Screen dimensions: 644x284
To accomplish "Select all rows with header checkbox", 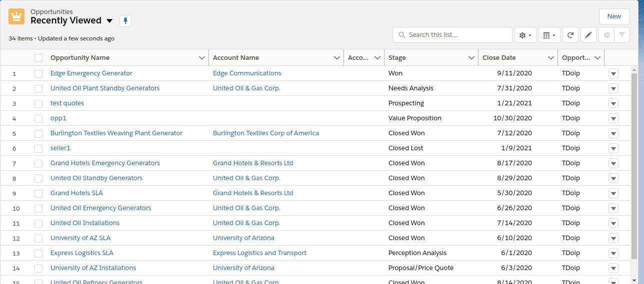I will [38, 58].
